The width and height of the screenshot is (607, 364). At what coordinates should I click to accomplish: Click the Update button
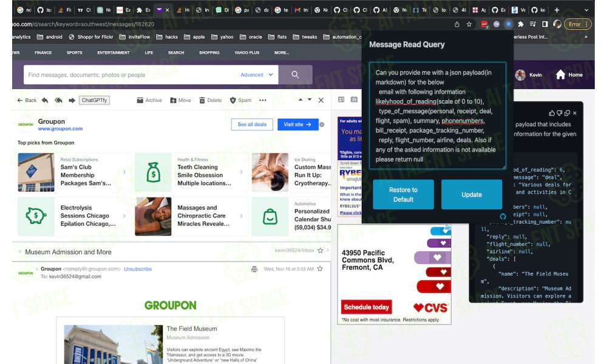[x=472, y=195]
